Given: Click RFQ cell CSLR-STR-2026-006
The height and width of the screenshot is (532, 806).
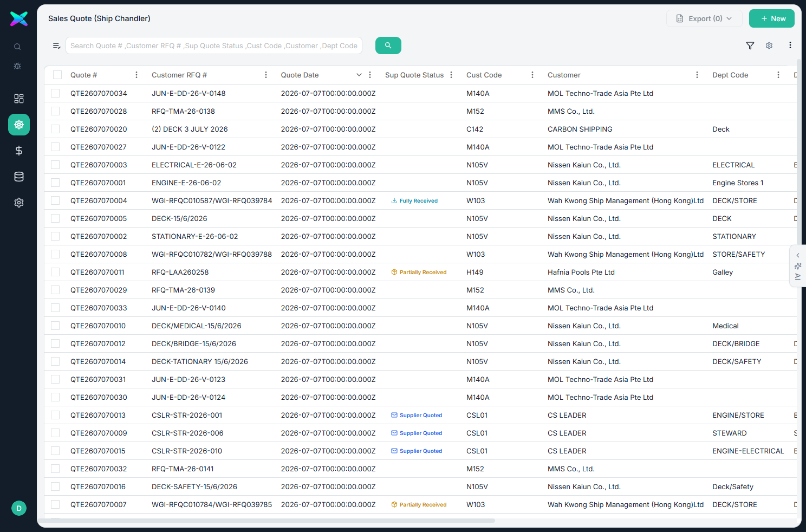Looking at the screenshot, I should (x=187, y=433).
